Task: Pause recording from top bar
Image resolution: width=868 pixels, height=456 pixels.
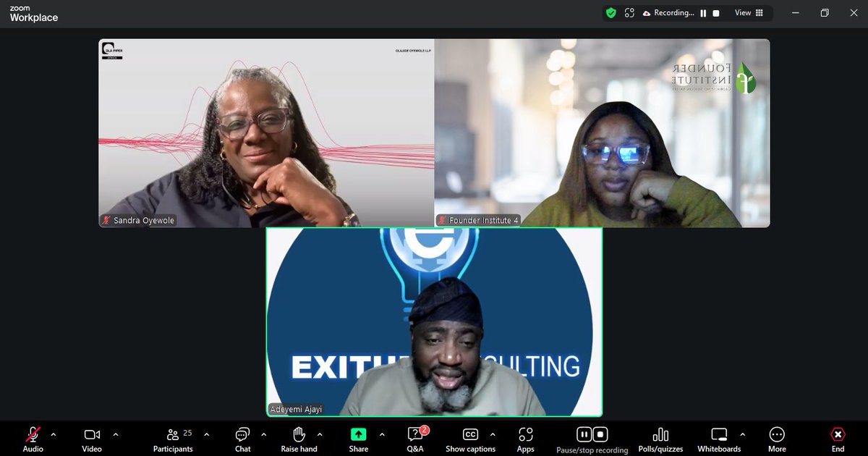Action: click(x=703, y=13)
